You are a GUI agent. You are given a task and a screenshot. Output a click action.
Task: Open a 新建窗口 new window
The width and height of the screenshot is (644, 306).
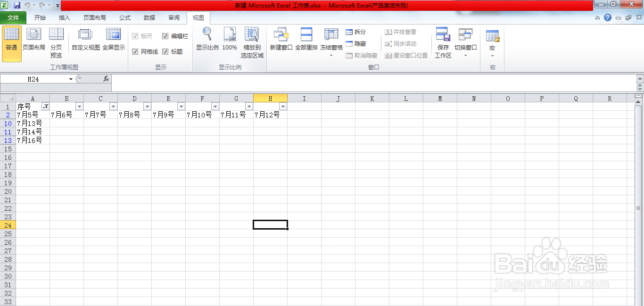pyautogui.click(x=281, y=40)
